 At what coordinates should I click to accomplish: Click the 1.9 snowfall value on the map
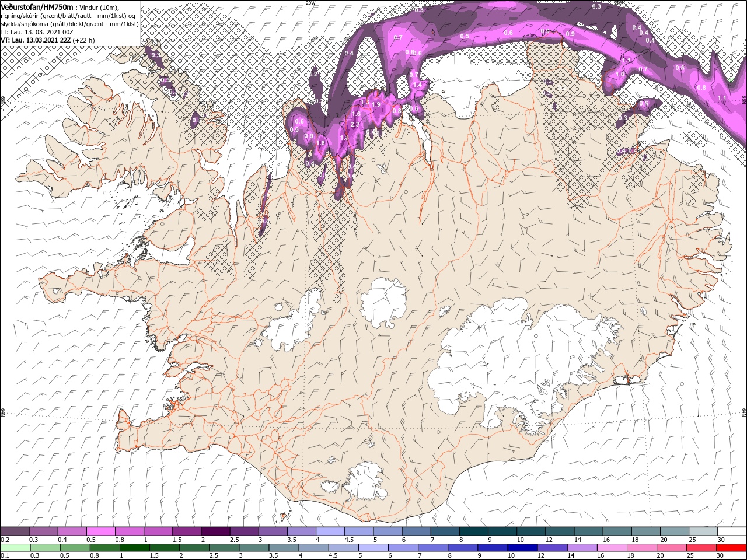pyautogui.click(x=376, y=105)
